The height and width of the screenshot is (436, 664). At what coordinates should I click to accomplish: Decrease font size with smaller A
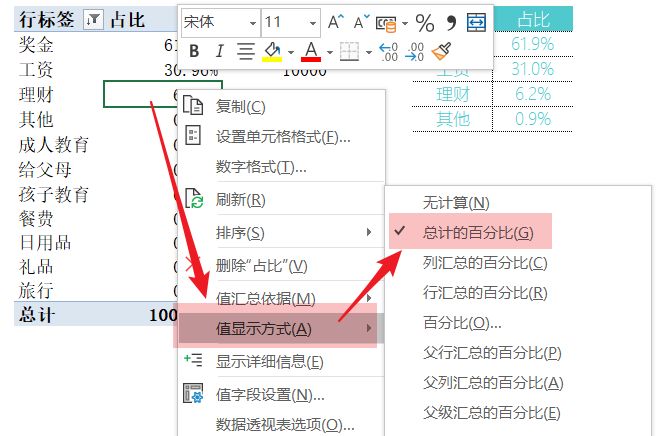coord(361,22)
